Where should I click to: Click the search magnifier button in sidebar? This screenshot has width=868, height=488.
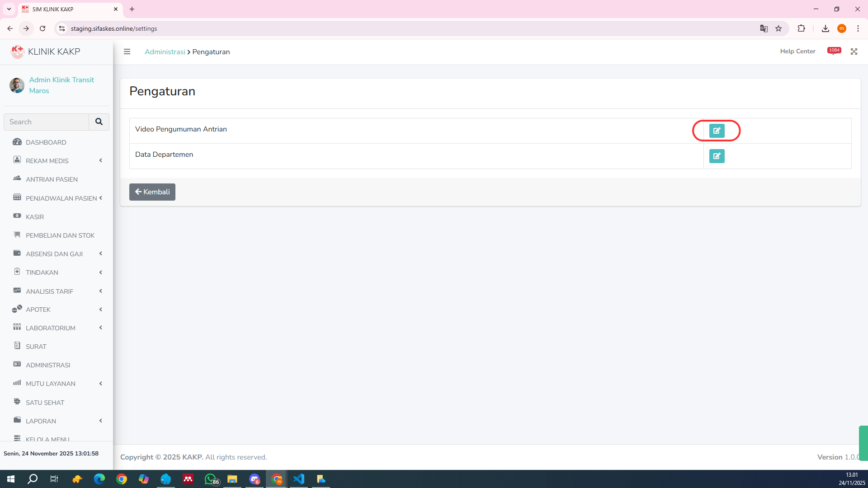tap(99, 122)
